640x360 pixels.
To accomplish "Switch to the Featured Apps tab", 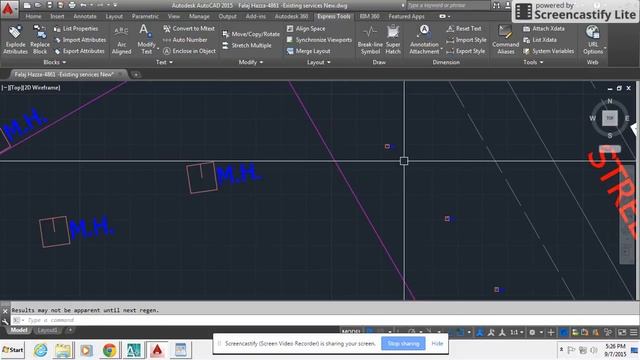I will click(x=406, y=16).
